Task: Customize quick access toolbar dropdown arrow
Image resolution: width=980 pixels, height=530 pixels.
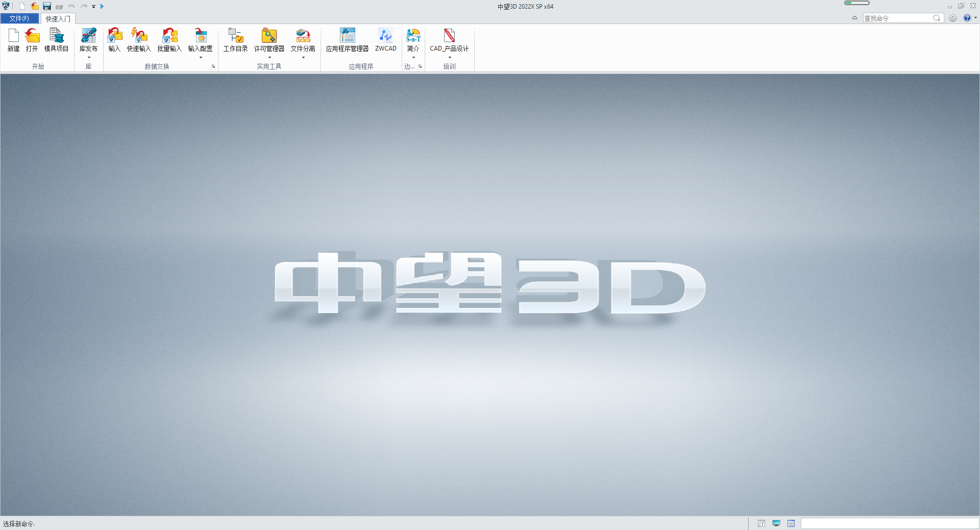Action: (x=94, y=7)
